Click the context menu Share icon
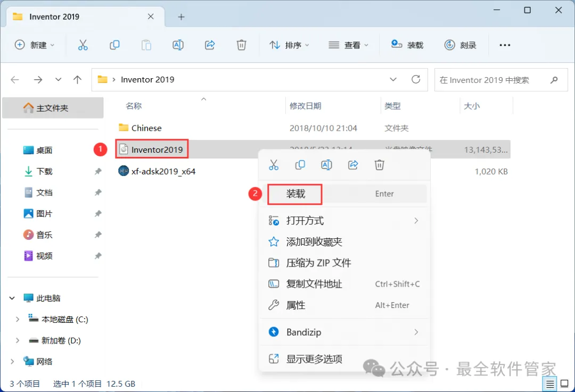The image size is (575, 392). [353, 165]
